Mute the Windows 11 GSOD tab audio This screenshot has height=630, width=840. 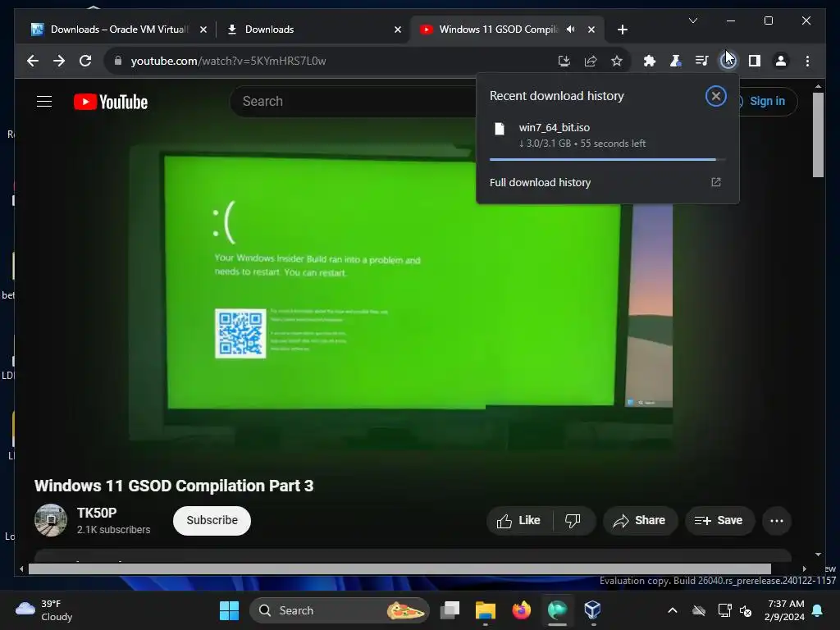tap(571, 29)
